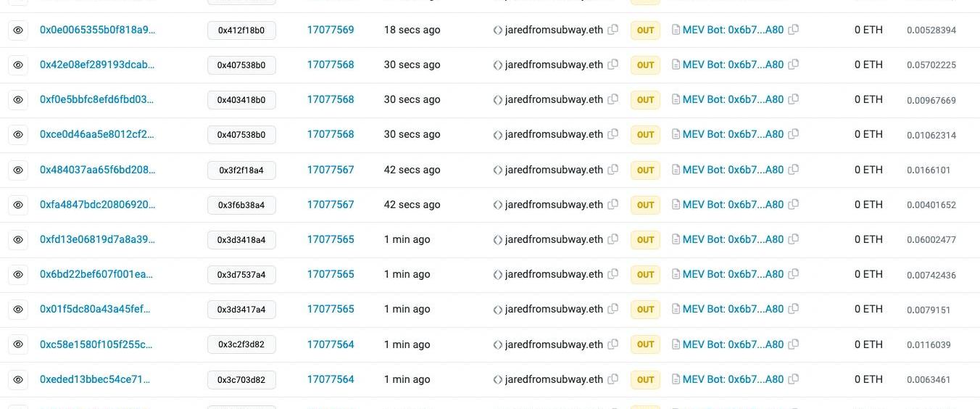The height and width of the screenshot is (409, 980).
Task: Copy MEV Bot address in 0xfa4847bdc20806920 row
Action: [794, 204]
